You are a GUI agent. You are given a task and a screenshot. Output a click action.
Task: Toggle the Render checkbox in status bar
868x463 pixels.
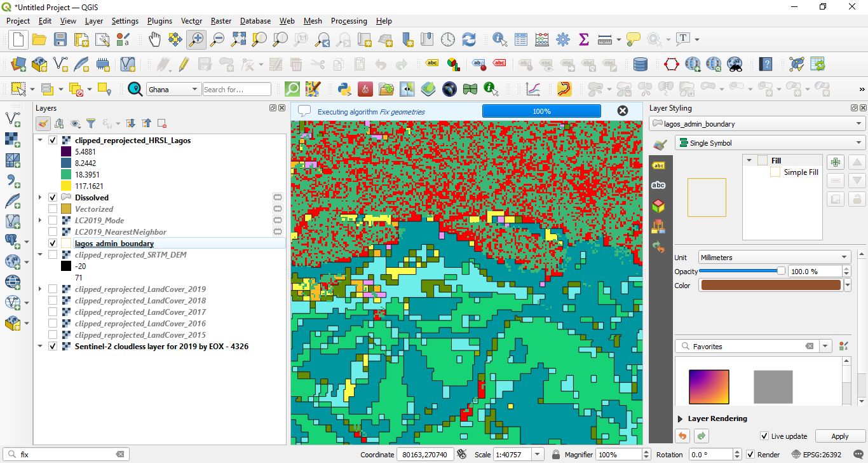click(x=750, y=455)
